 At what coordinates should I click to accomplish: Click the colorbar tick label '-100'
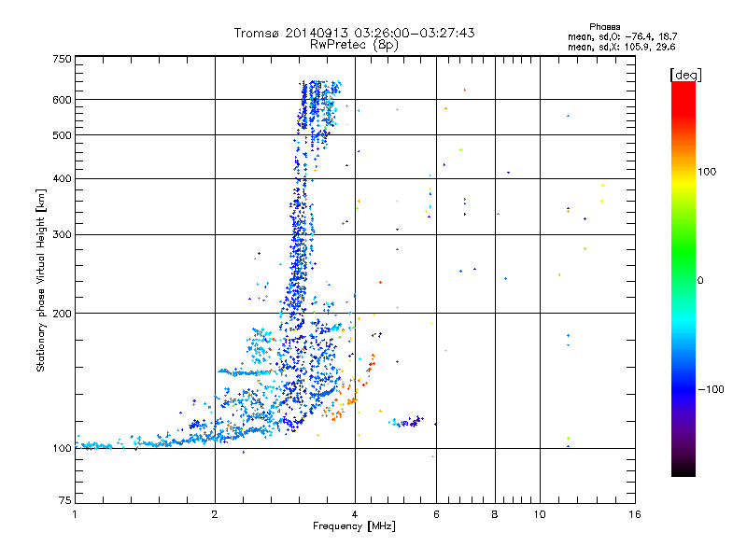[x=711, y=389]
